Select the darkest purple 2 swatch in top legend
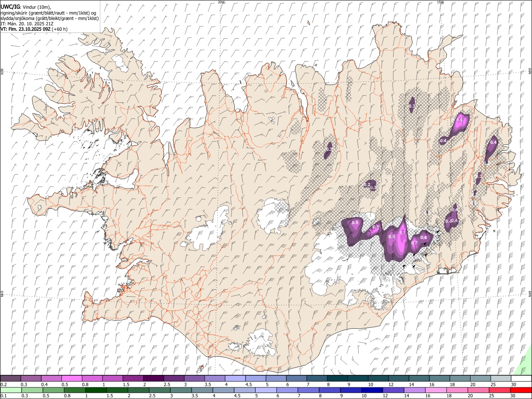This screenshot has width=532, height=399. click(x=153, y=378)
